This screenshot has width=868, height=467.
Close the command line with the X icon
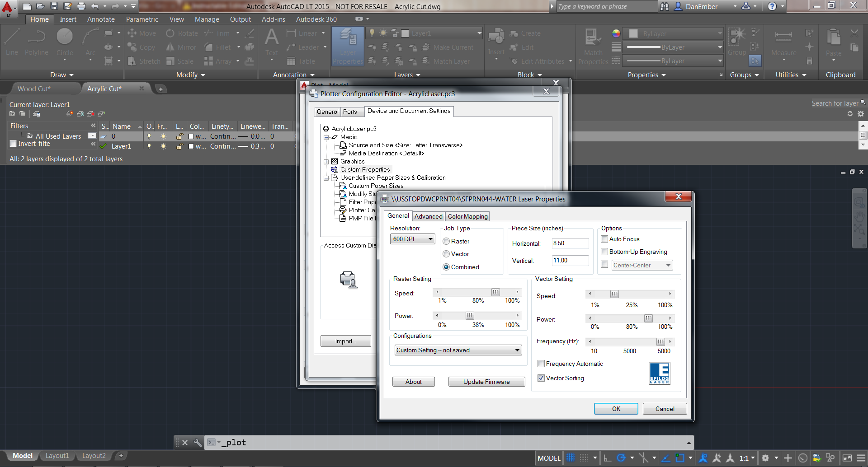(185, 443)
